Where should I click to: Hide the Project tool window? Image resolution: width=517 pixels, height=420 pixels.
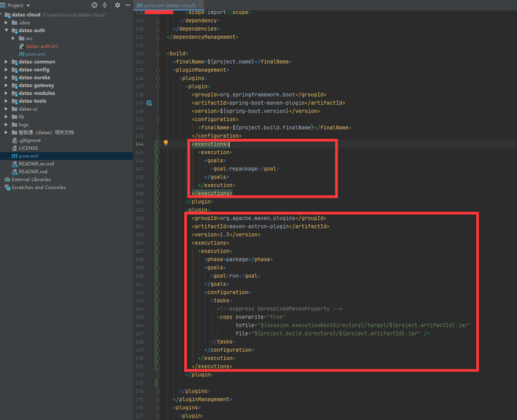[x=127, y=5]
